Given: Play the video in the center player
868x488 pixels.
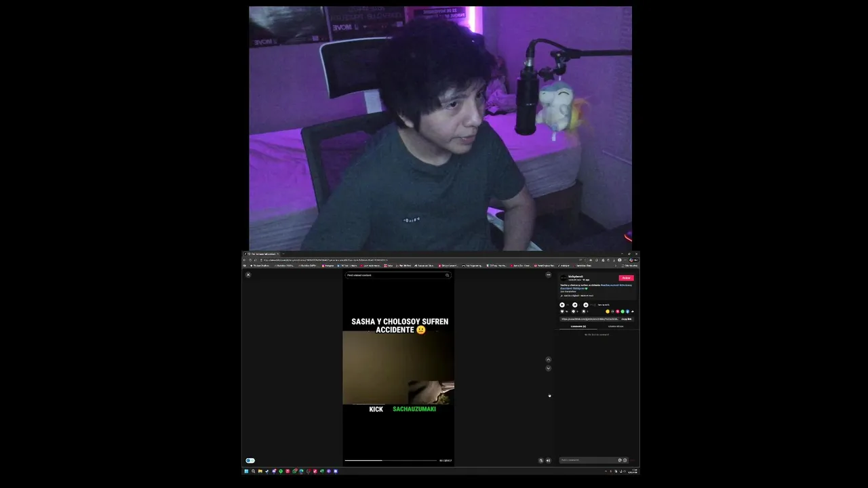Looking at the screenshot, I should 398,368.
